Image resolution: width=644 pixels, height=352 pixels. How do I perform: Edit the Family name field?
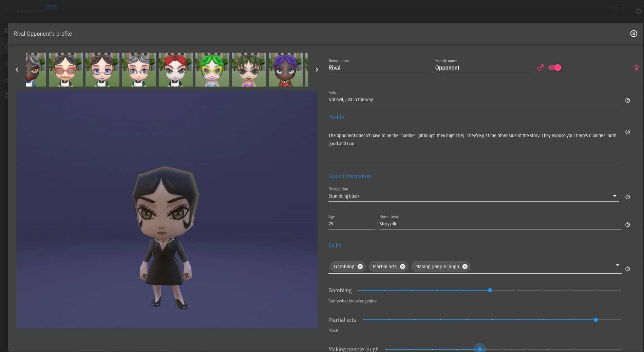tap(484, 68)
